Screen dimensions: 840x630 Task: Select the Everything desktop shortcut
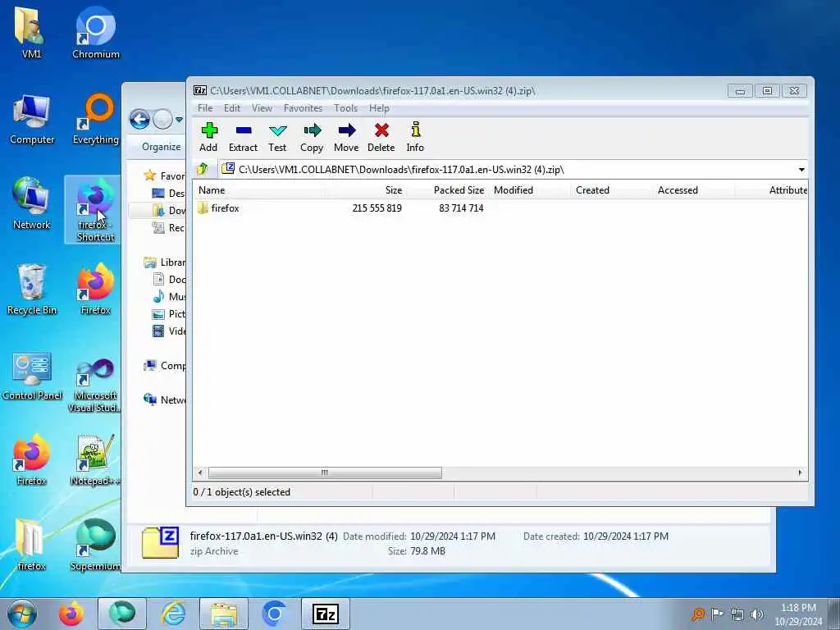pyautogui.click(x=96, y=120)
